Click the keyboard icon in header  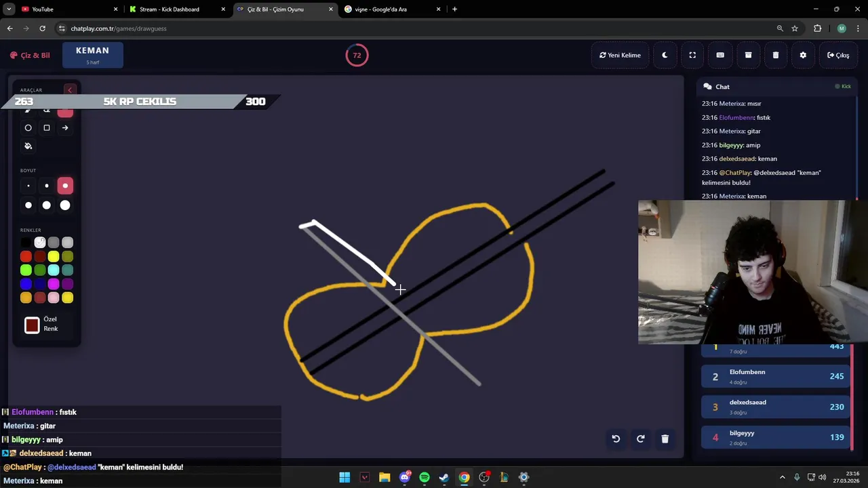(x=720, y=55)
